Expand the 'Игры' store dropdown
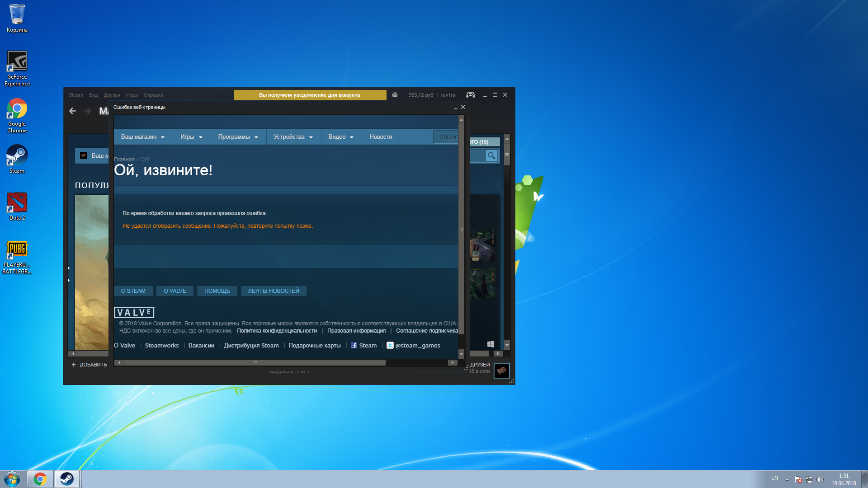 pos(192,137)
